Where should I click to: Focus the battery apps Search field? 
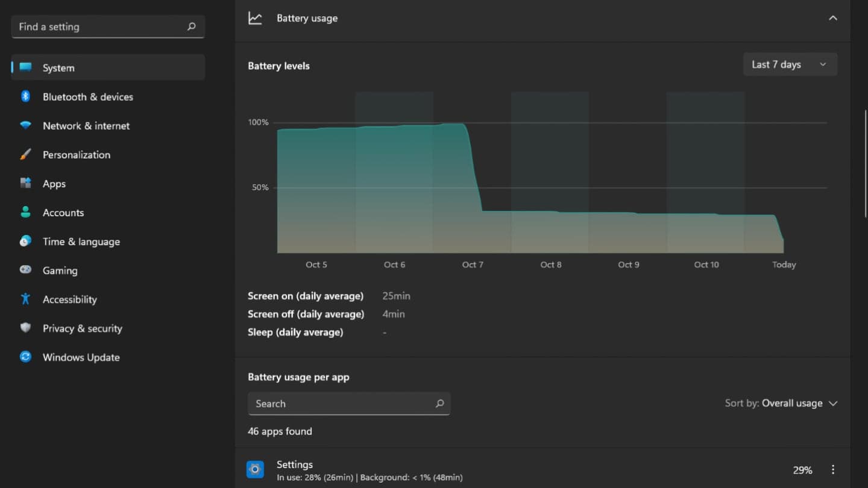point(349,404)
